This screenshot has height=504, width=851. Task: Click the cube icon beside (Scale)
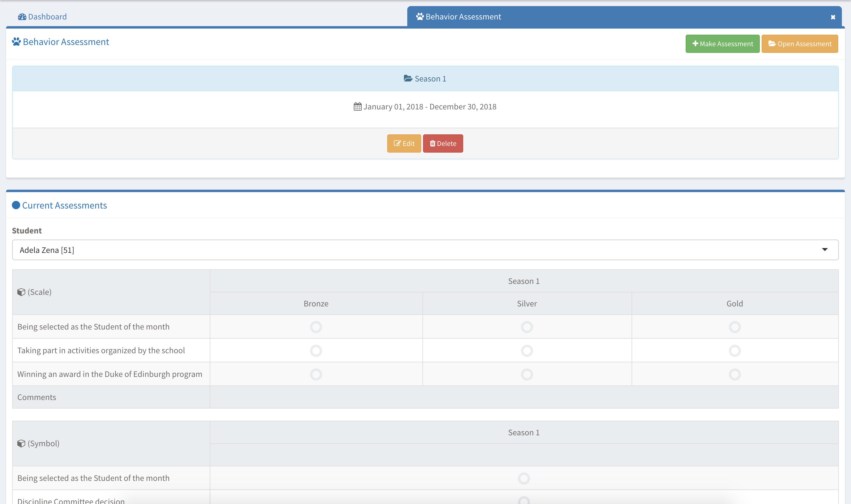pyautogui.click(x=21, y=292)
